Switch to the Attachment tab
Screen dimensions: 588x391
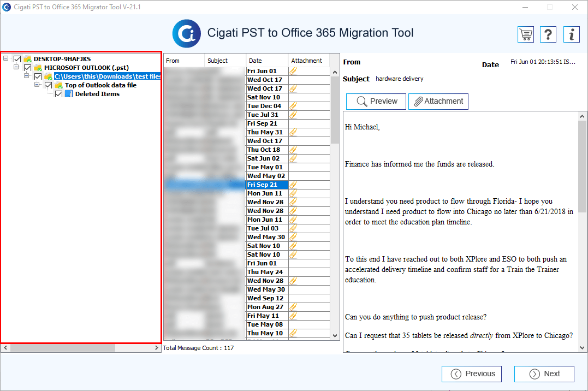(438, 102)
